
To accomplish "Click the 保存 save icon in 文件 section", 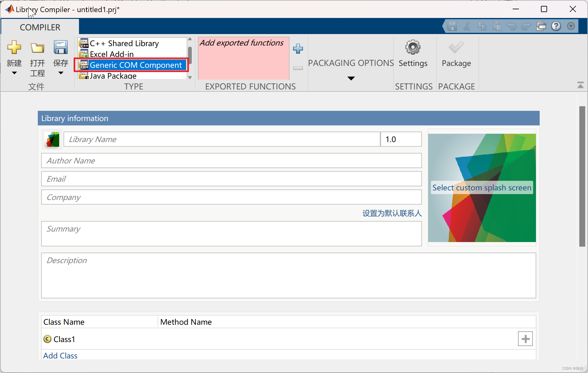I will [x=60, y=48].
